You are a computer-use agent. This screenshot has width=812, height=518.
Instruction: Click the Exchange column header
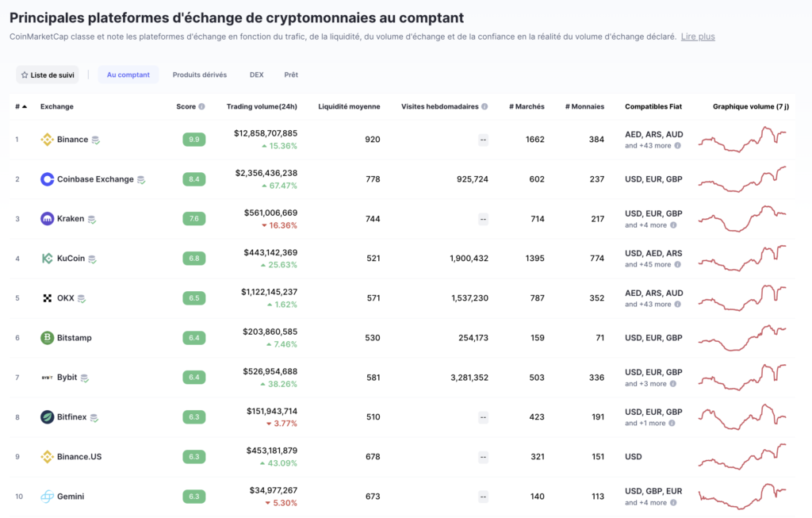click(x=57, y=107)
